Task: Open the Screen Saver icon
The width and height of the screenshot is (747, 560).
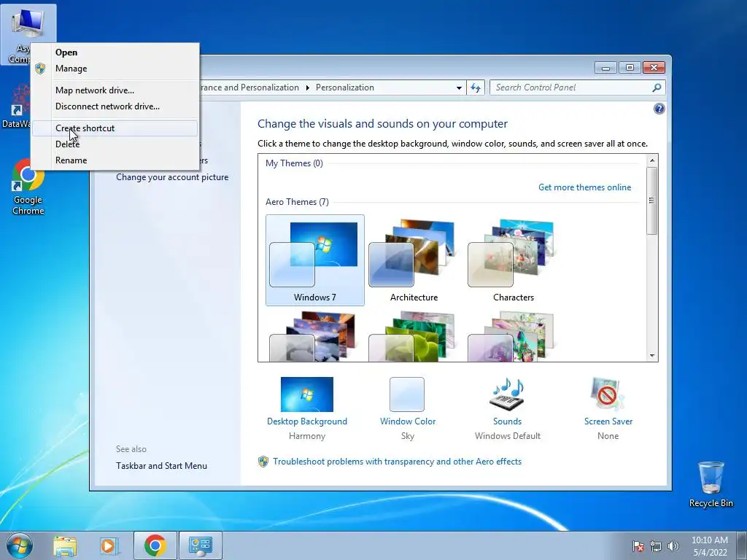Action: [608, 394]
